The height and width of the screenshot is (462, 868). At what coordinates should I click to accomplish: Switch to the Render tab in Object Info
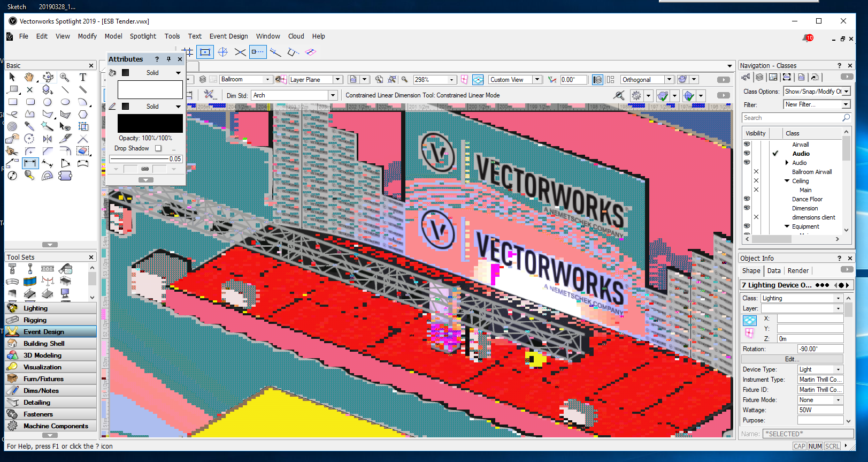pos(798,271)
